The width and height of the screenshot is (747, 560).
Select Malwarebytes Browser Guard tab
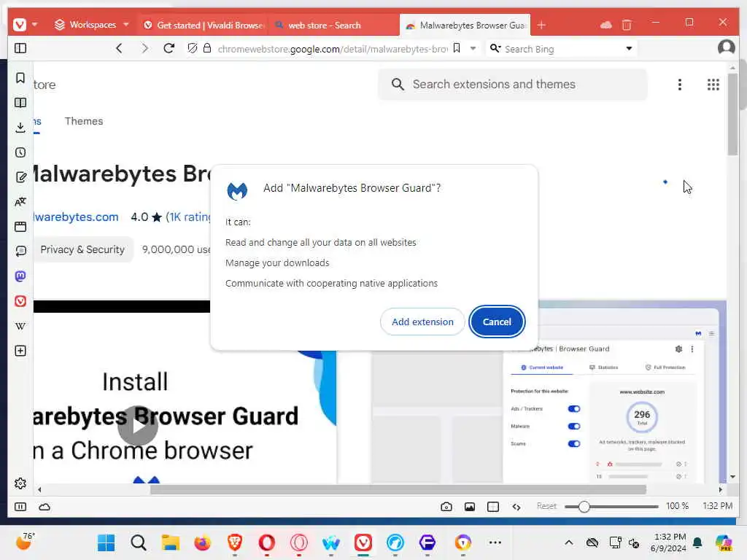pos(465,26)
